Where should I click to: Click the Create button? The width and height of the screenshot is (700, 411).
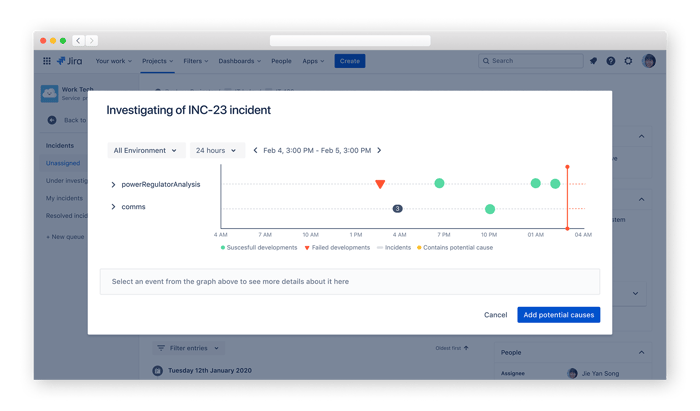(350, 61)
